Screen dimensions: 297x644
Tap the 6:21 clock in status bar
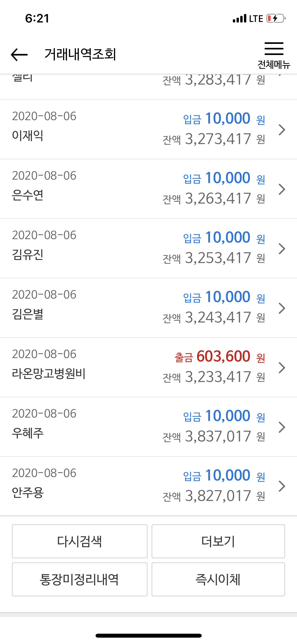(x=37, y=19)
